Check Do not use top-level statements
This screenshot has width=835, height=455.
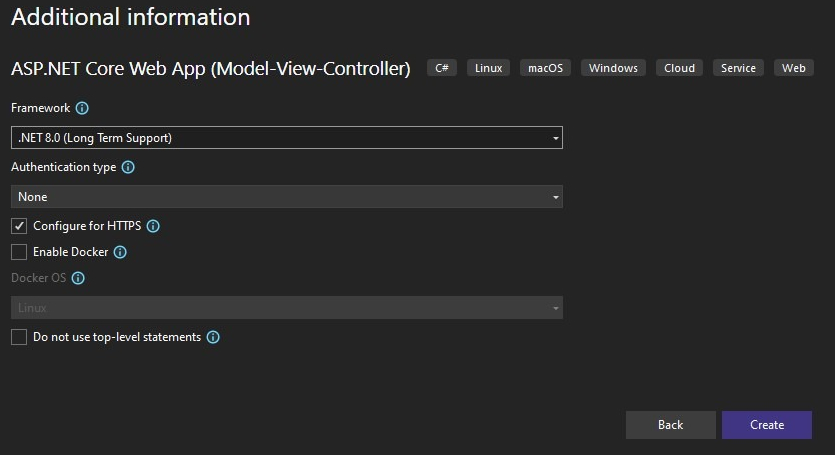(x=19, y=337)
